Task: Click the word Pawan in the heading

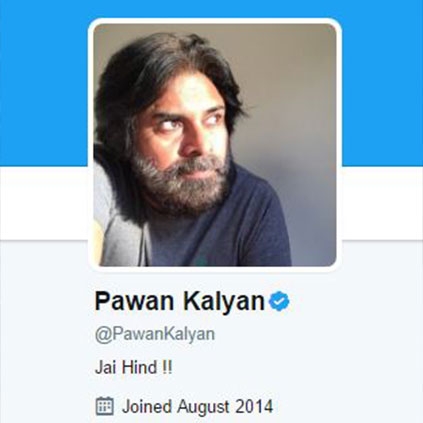Action: [x=135, y=302]
